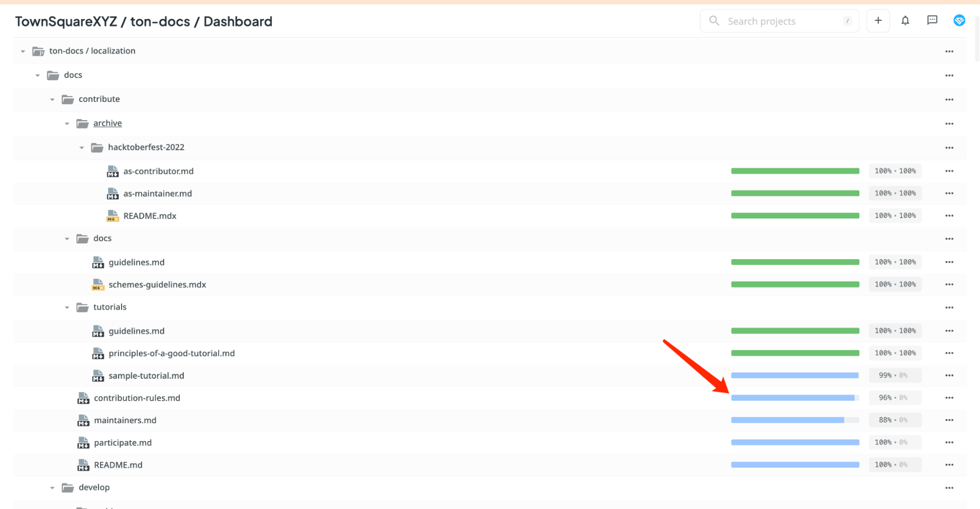Screen dimensions: 980x509
Task: Open three-dot menu for as-contributor.md
Action: (x=949, y=171)
